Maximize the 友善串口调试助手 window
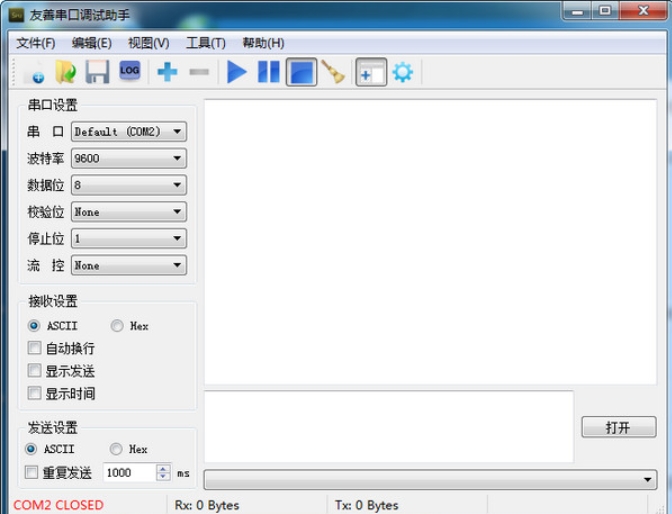The height and width of the screenshot is (514, 672). pos(605,11)
